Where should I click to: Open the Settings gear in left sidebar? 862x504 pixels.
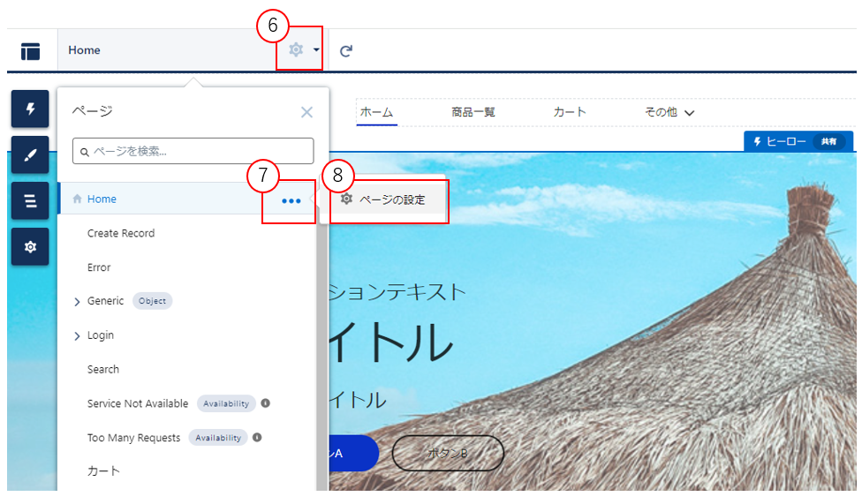[x=30, y=247]
